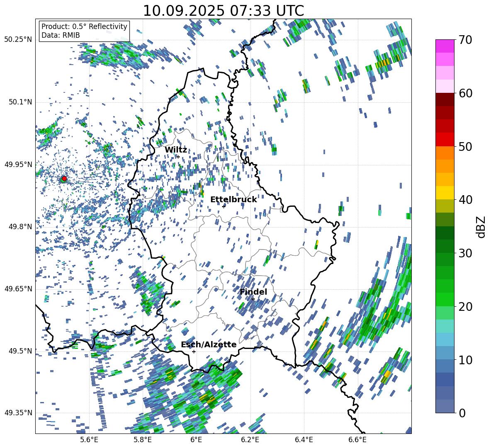Click the 6.2°E longitude label

pyautogui.click(x=250, y=440)
